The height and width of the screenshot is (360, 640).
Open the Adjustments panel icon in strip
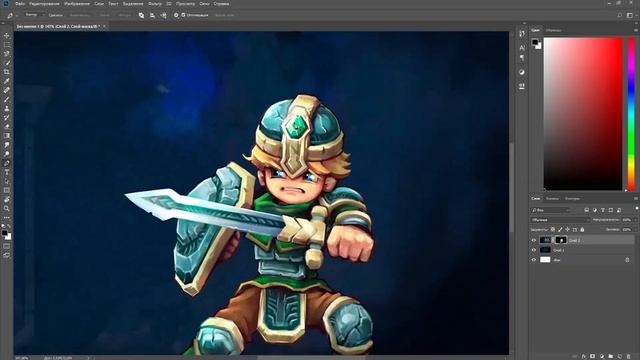pyautogui.click(x=522, y=72)
